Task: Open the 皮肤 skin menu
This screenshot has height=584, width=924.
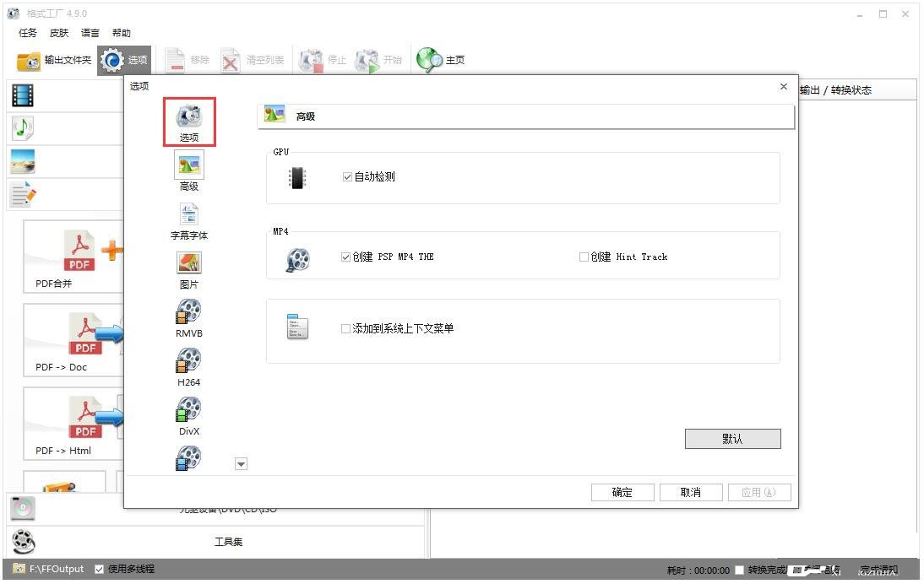Action: [x=59, y=33]
